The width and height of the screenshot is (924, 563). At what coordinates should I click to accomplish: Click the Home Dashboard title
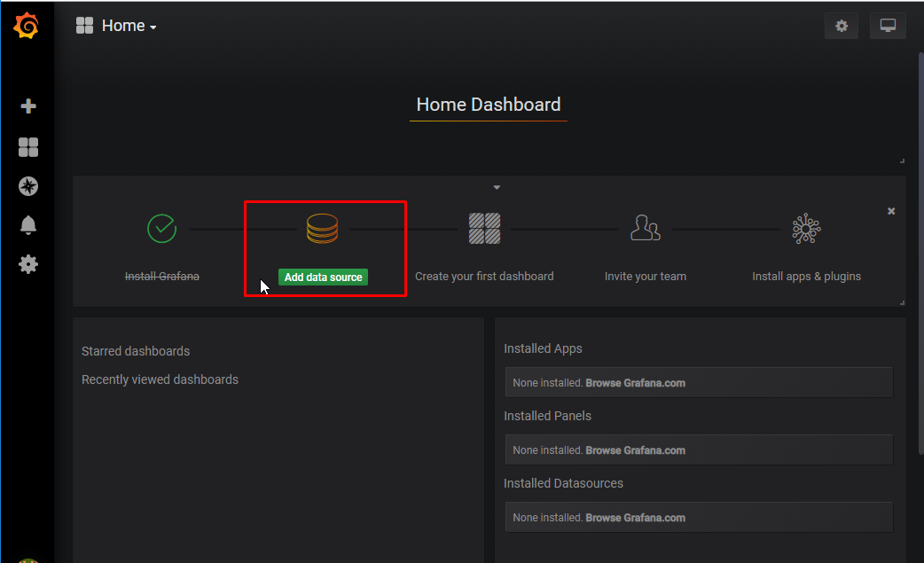coord(489,105)
